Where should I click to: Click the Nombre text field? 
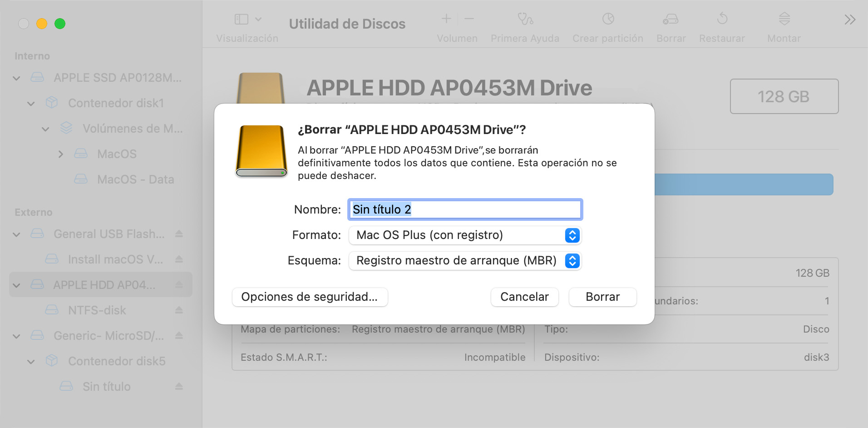(465, 209)
